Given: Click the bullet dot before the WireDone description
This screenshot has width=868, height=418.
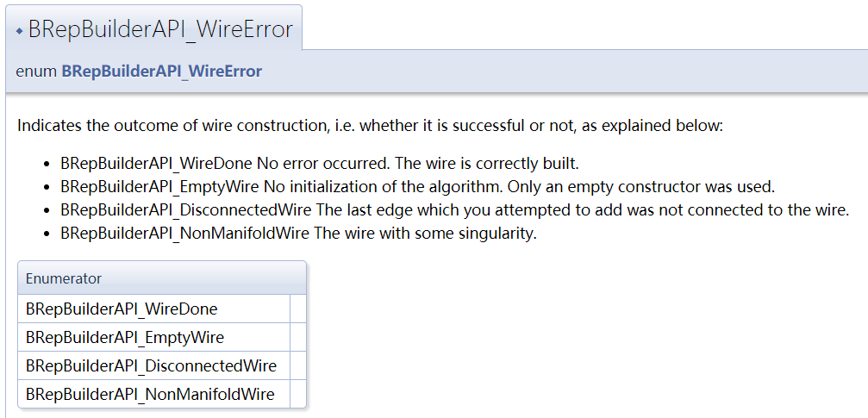Looking at the screenshot, I should point(47,165).
